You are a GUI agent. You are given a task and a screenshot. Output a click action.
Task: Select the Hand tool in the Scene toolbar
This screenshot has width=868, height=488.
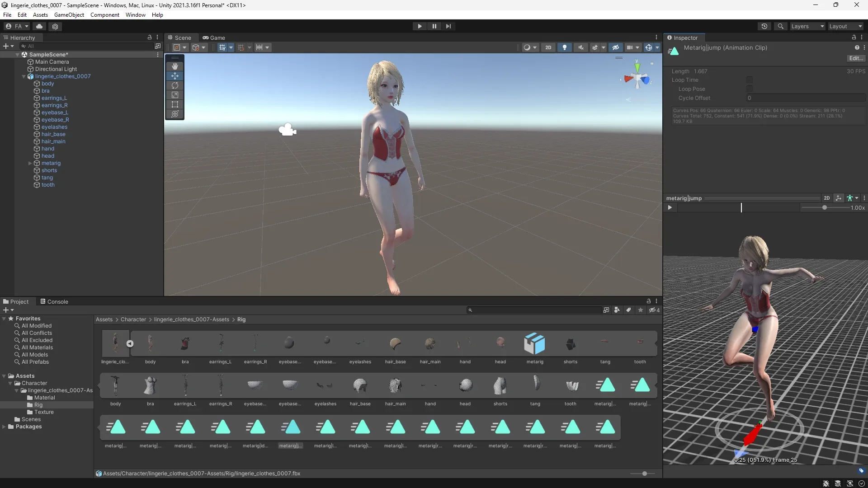175,66
